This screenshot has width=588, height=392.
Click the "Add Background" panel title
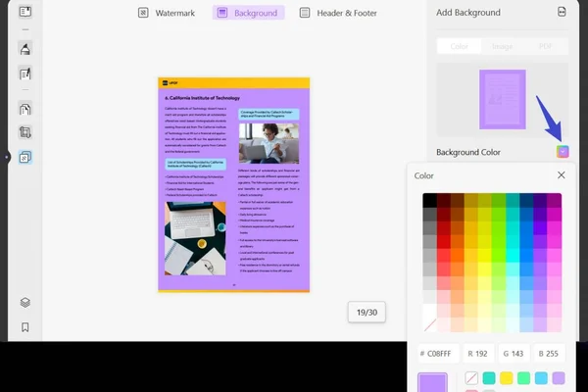(468, 13)
